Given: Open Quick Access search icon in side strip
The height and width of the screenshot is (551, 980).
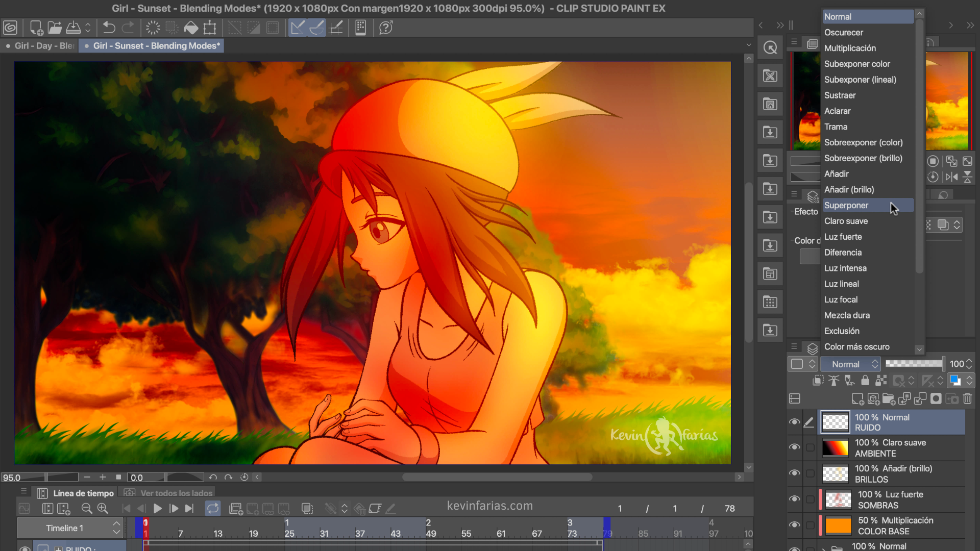Looking at the screenshot, I should [770, 48].
